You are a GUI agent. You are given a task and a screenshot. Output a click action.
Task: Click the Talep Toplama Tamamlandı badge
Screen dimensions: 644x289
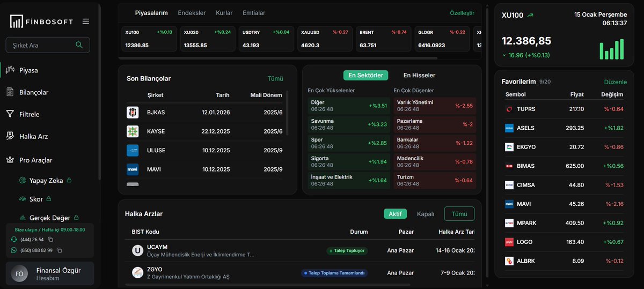334,273
